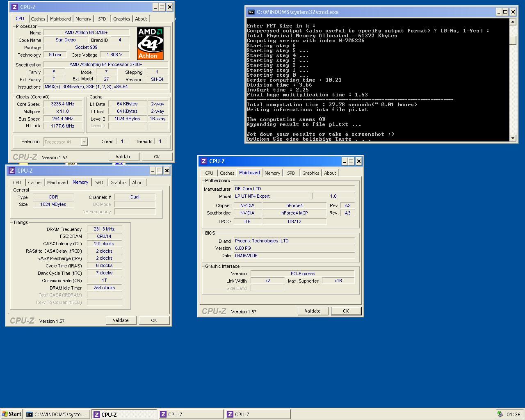Screen dimensions: 525x420
Task: Open the Processor #1 selection dropdown
Action: click(x=84, y=142)
